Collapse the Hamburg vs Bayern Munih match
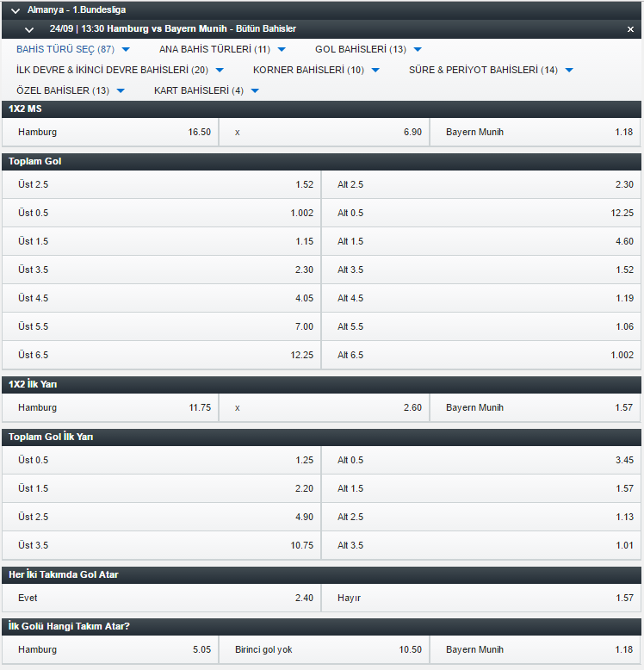This screenshot has width=644, height=670. coord(29,29)
